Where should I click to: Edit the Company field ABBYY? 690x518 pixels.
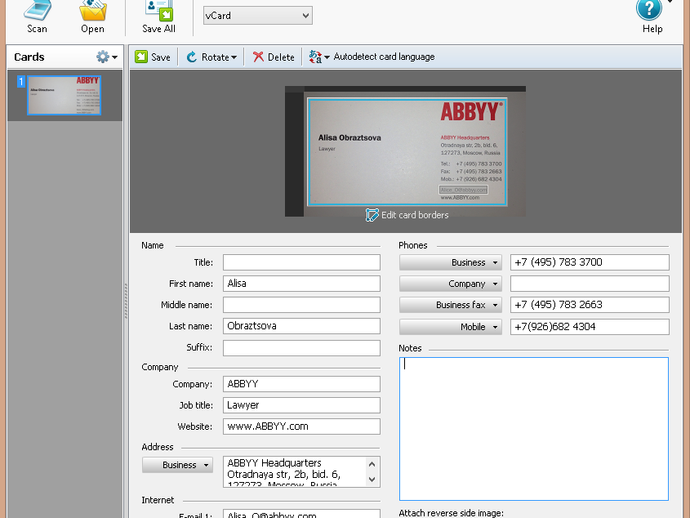tap(301, 384)
